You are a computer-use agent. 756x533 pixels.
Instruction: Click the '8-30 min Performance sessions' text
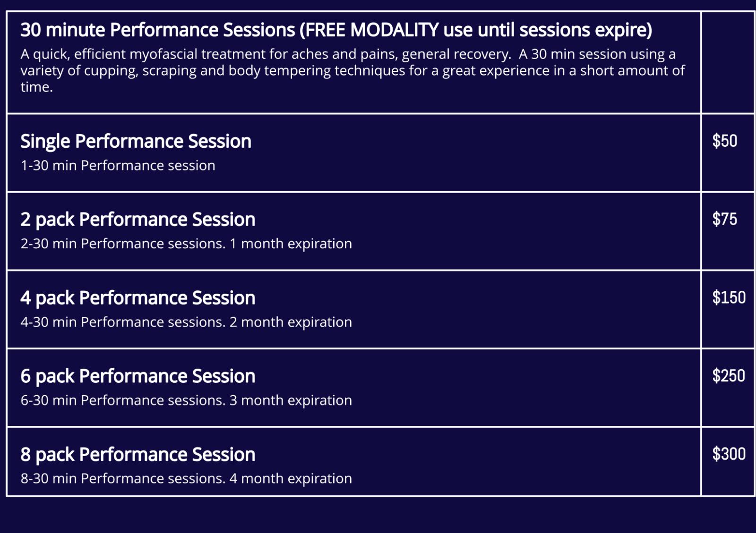pos(123,479)
